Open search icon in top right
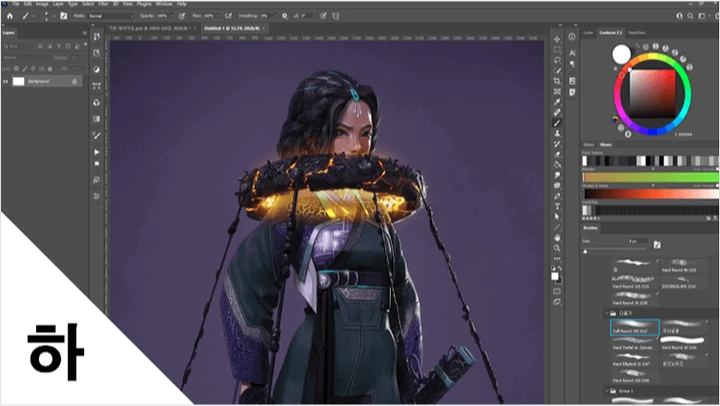 pos(690,16)
